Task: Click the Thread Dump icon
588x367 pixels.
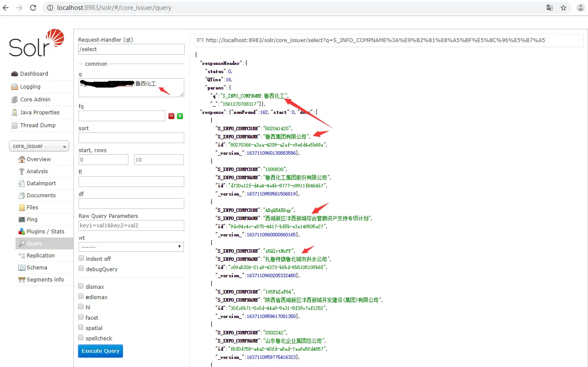Action: (14, 125)
